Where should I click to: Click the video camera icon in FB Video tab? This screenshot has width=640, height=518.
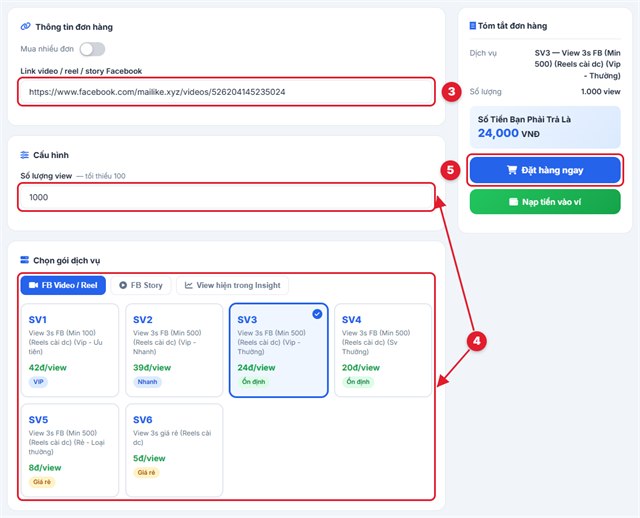pos(33,285)
